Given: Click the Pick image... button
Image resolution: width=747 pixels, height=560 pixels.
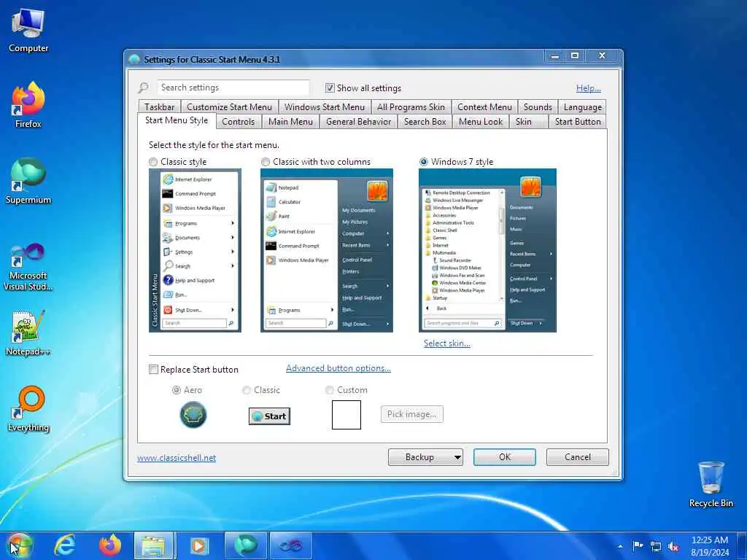Looking at the screenshot, I should (412, 414).
